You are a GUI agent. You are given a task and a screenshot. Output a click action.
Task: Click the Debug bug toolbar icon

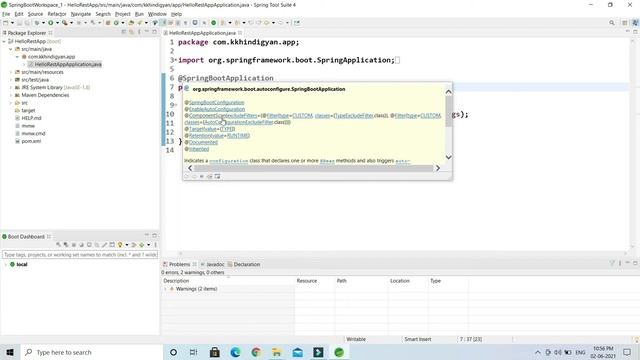(37, 23)
